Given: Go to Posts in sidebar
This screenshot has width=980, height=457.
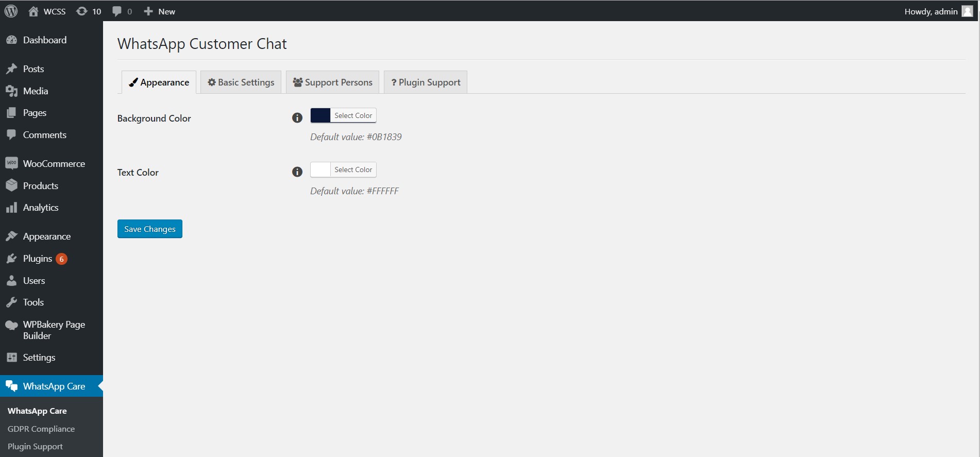Looking at the screenshot, I should tap(33, 69).
